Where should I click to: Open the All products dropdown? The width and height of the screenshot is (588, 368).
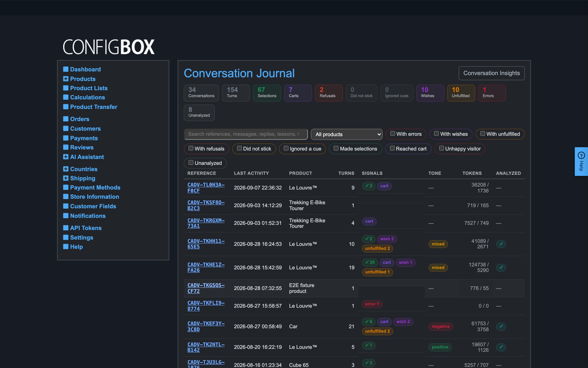point(347,134)
